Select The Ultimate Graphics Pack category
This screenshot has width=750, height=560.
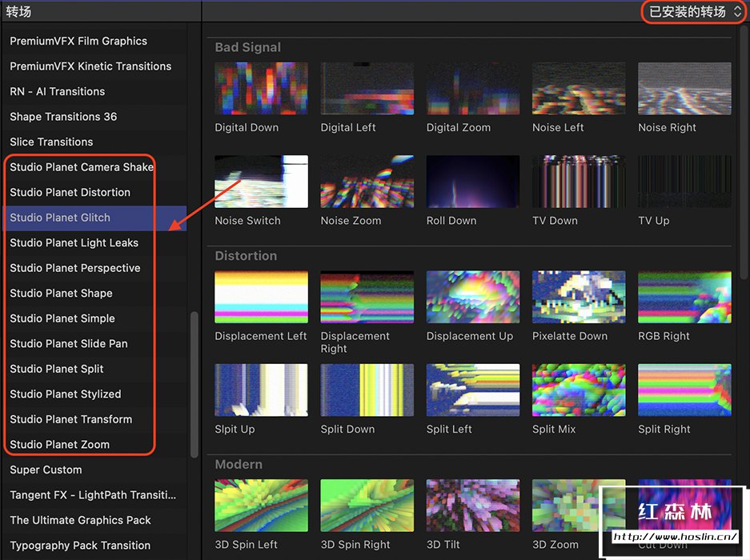coord(80,520)
